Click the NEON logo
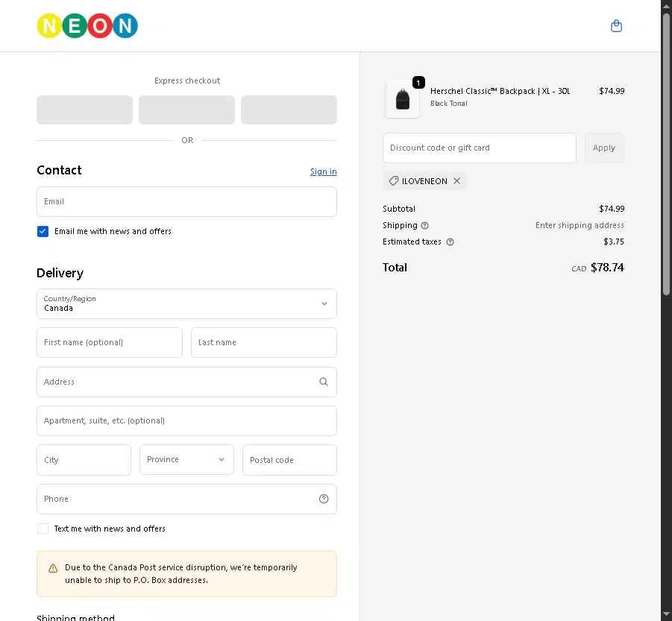Screen dimensions: 672x621 pyautogui.click(x=87, y=25)
